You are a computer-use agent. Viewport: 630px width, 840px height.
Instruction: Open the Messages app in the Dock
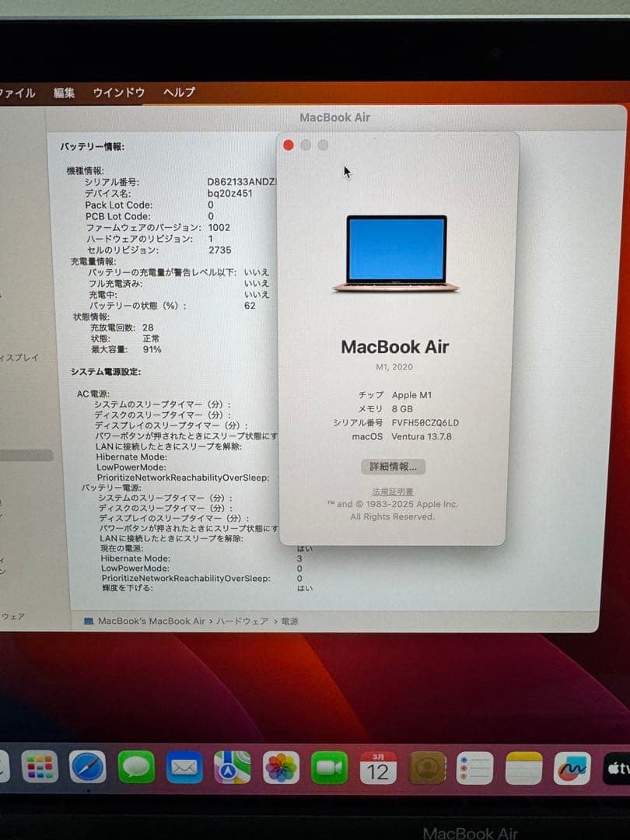(136, 767)
